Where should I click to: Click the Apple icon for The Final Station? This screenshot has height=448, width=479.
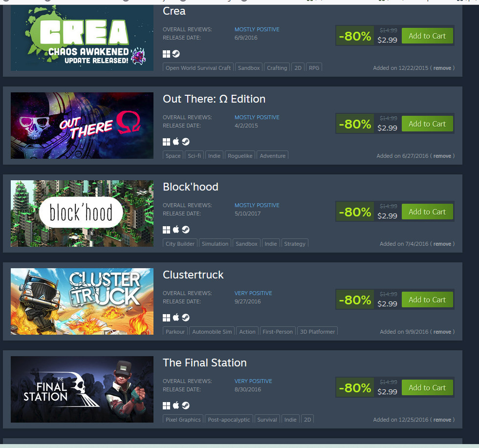(176, 405)
